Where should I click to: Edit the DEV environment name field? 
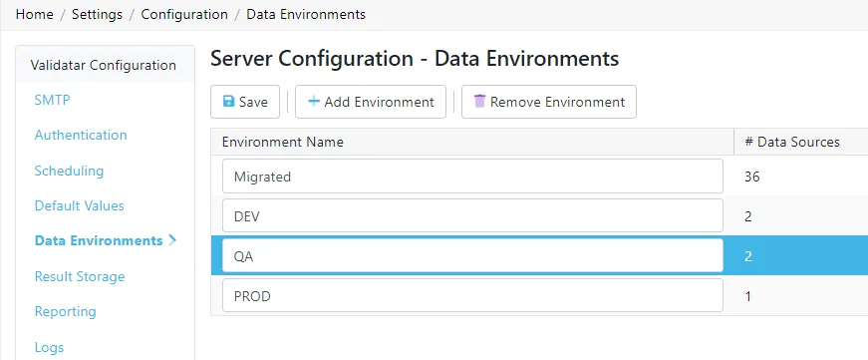pyautogui.click(x=472, y=215)
